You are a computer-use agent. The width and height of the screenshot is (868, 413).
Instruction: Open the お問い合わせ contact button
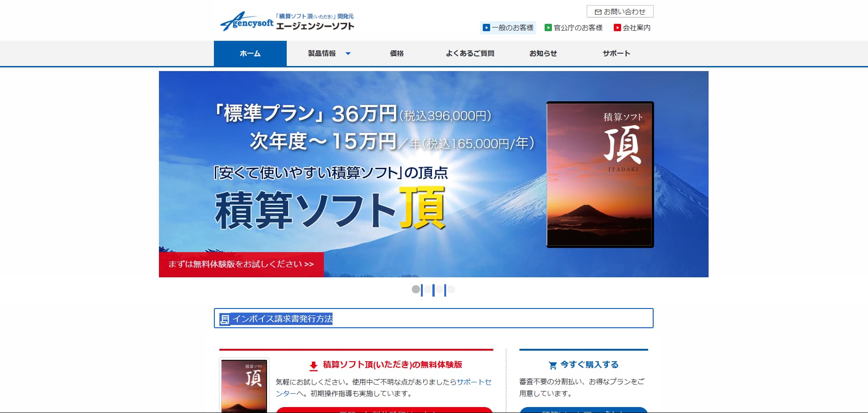coord(620,11)
